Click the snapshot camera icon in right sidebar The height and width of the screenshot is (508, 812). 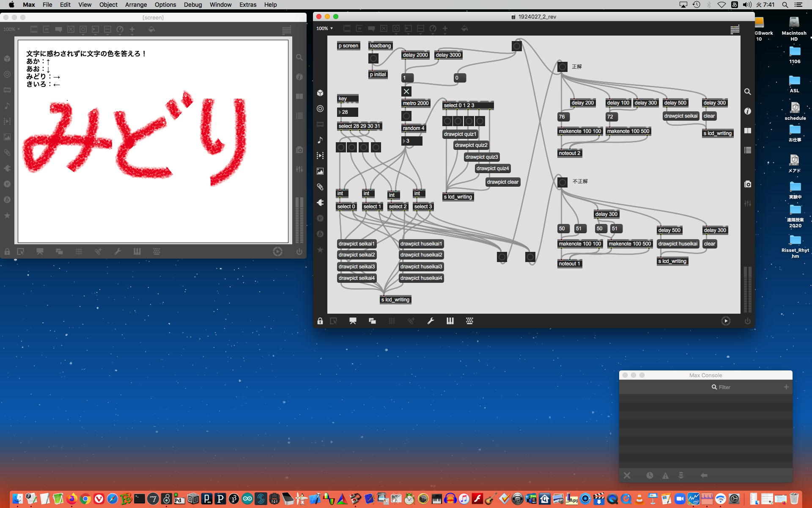pyautogui.click(x=747, y=184)
